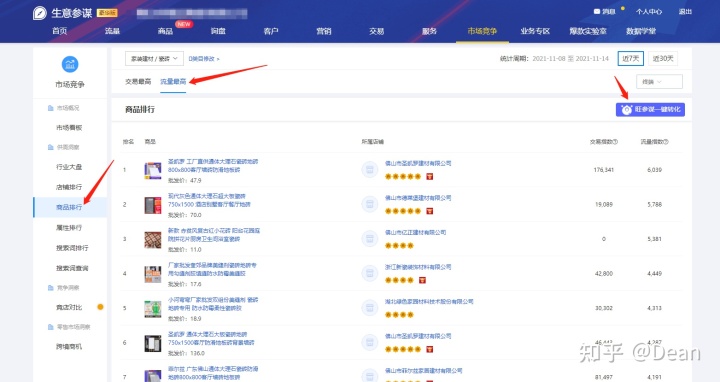Open 店铺排行 in sidebar

[69, 187]
